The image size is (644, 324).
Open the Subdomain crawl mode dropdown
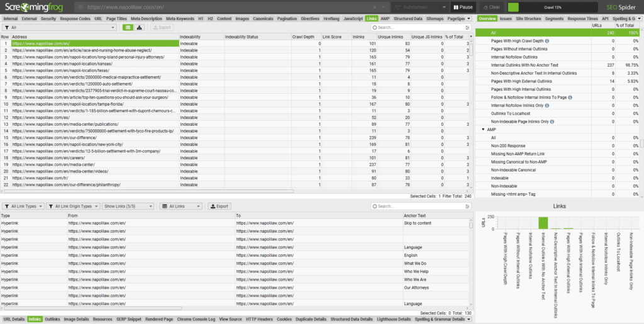coord(419,8)
